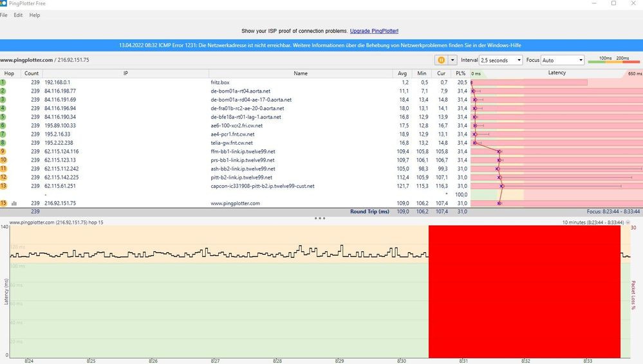Click the hop 3 green number icon
Screen dimensions: 643x364
[3, 100]
